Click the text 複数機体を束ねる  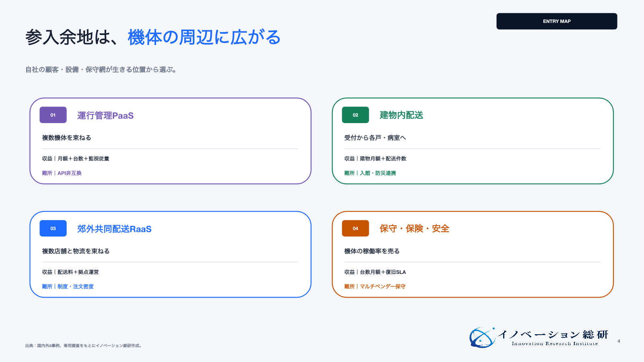pyautogui.click(x=66, y=138)
